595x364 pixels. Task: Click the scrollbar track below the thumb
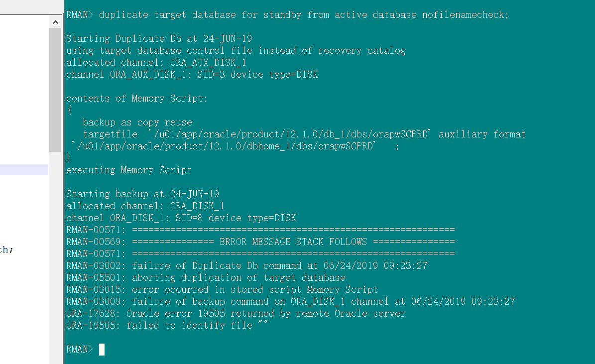point(55,249)
